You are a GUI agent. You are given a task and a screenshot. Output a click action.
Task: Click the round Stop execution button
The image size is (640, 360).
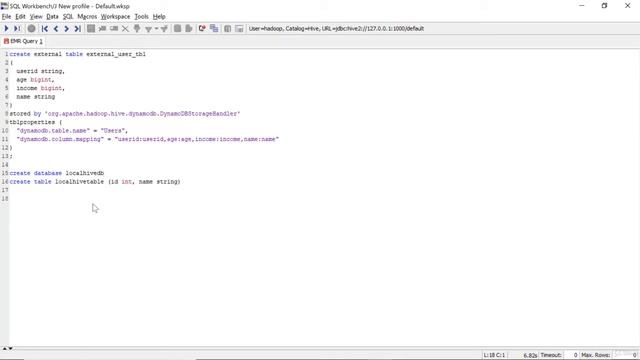tap(31, 29)
